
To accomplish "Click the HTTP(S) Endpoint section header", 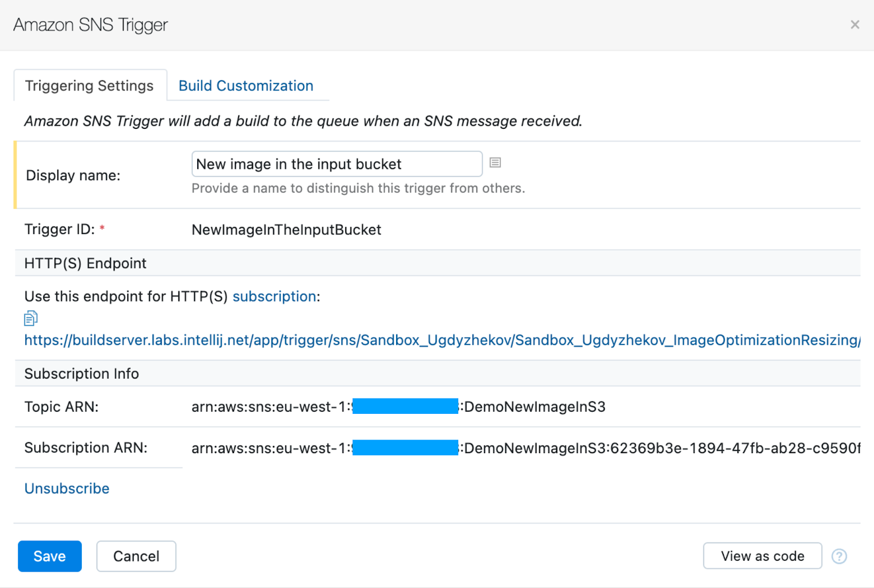I will pyautogui.click(x=85, y=264).
